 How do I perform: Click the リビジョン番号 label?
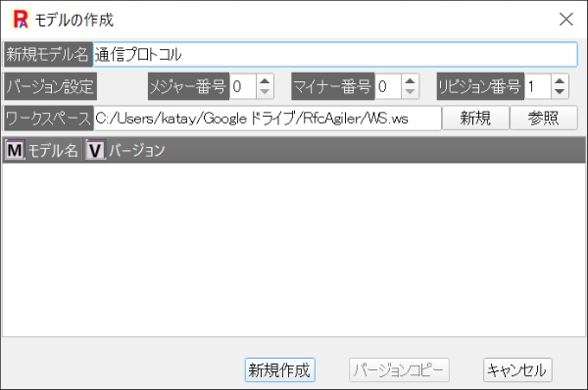coord(480,86)
